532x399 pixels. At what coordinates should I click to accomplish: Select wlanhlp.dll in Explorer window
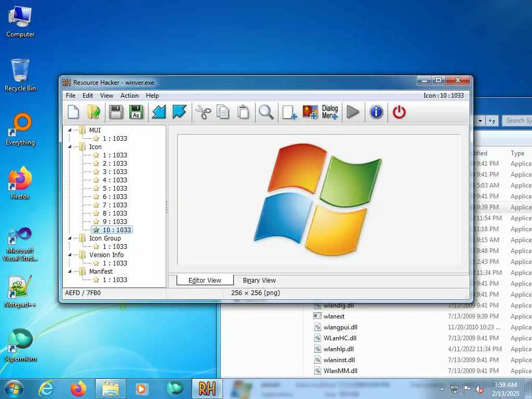(338, 349)
